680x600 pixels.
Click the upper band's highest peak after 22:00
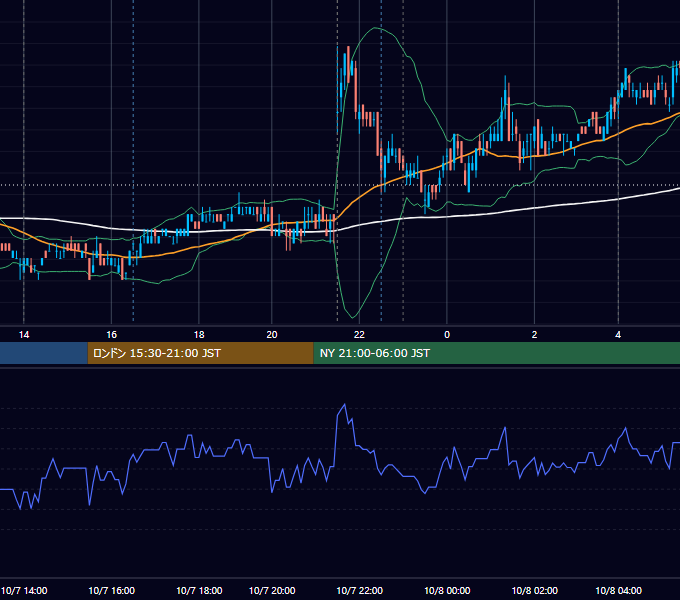pos(376,28)
